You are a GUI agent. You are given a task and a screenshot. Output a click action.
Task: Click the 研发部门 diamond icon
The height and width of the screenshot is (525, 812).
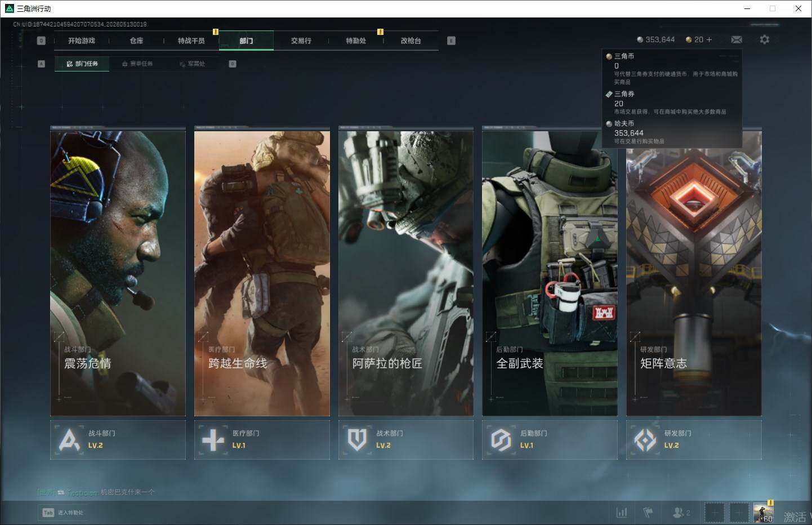pyautogui.click(x=645, y=440)
